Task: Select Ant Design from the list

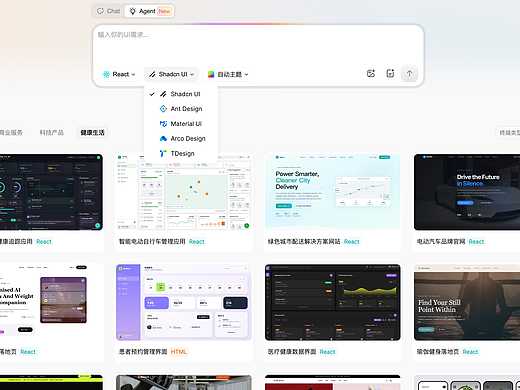Action: [181, 109]
